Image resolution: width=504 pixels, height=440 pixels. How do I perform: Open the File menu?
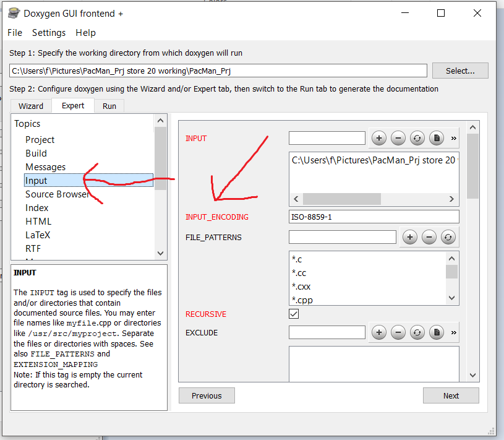point(15,33)
